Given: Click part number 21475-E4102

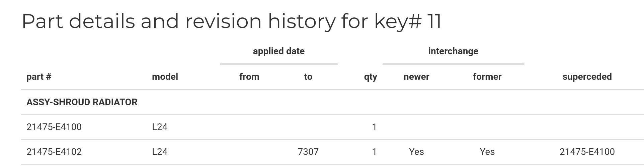Looking at the screenshot, I should pos(54,152).
